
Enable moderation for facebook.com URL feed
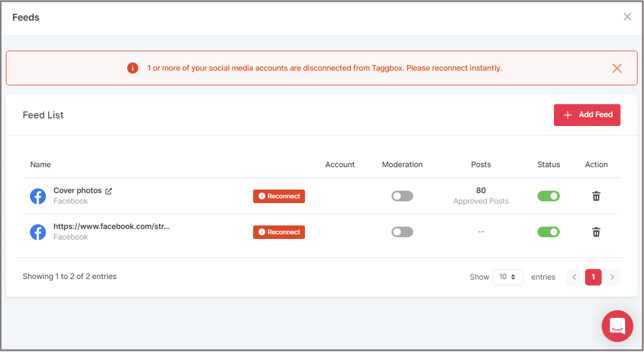coord(402,232)
